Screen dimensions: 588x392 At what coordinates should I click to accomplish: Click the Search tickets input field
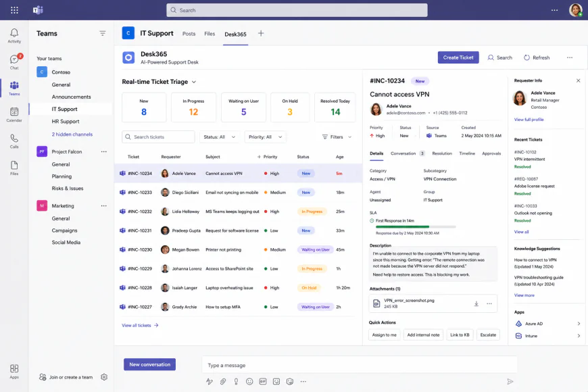point(158,137)
